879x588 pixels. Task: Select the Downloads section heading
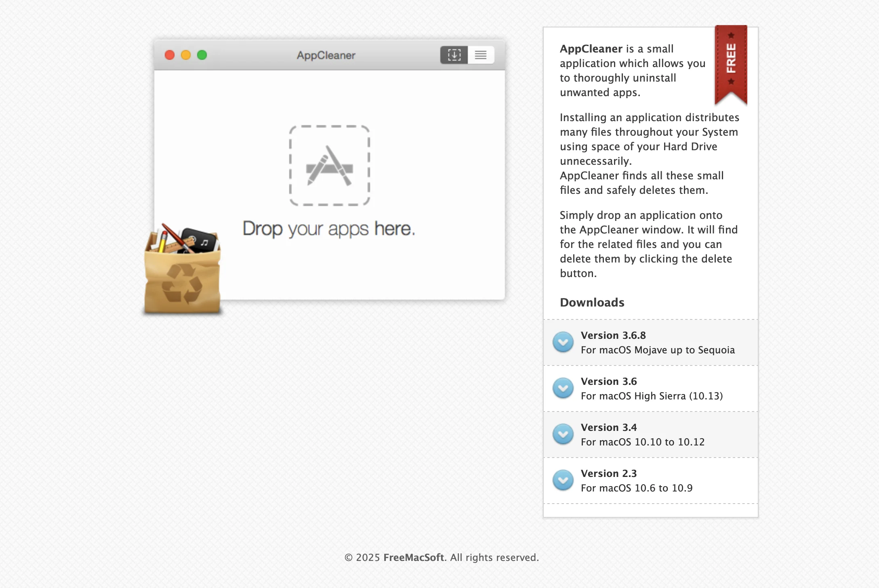592,302
